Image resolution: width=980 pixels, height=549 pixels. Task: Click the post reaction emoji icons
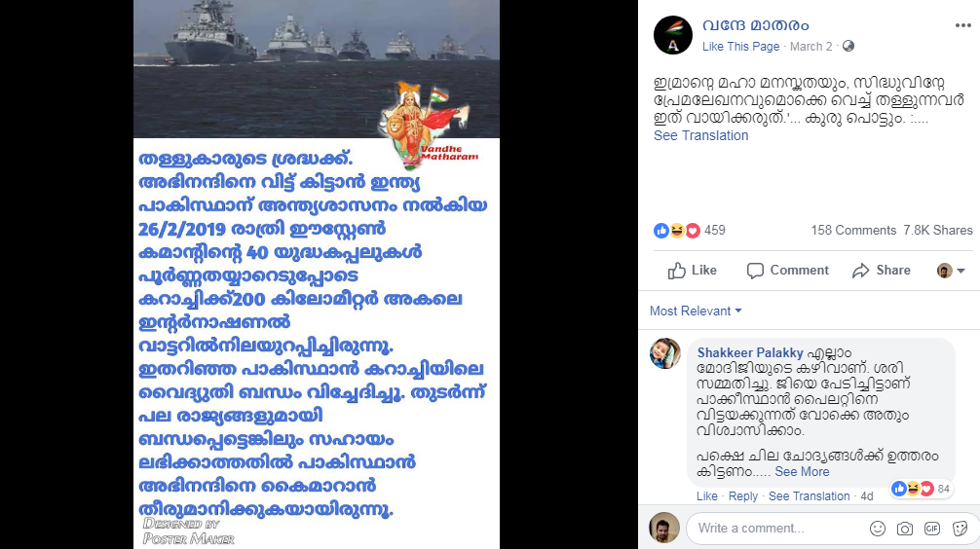pyautogui.click(x=677, y=231)
